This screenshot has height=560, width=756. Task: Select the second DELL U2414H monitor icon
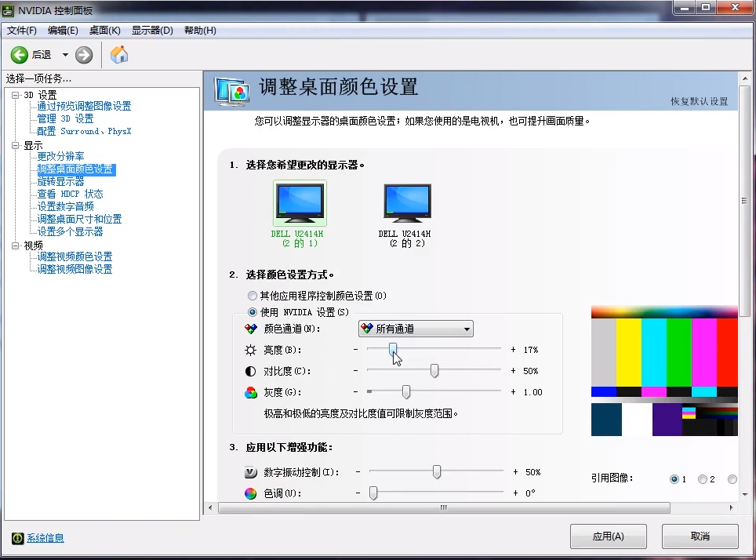point(408,203)
